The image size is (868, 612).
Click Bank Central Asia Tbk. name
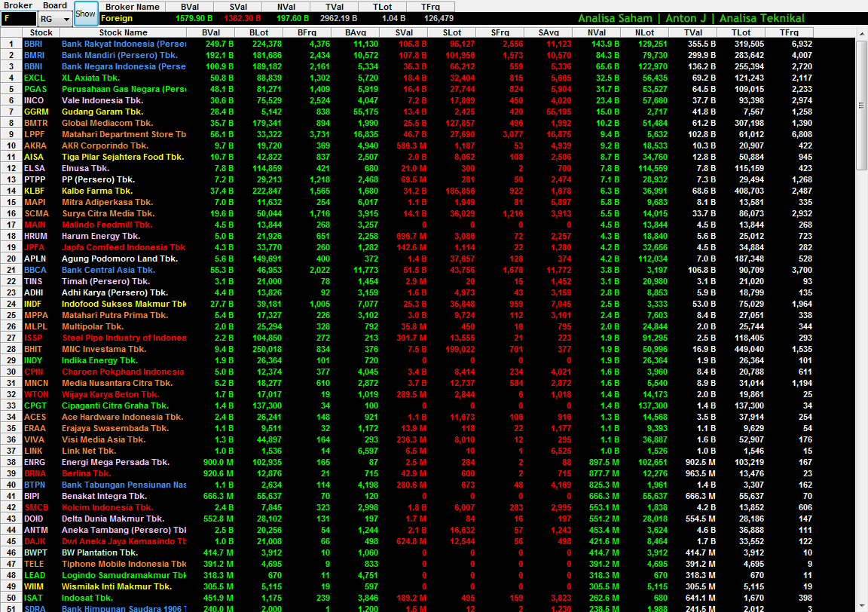click(x=108, y=271)
